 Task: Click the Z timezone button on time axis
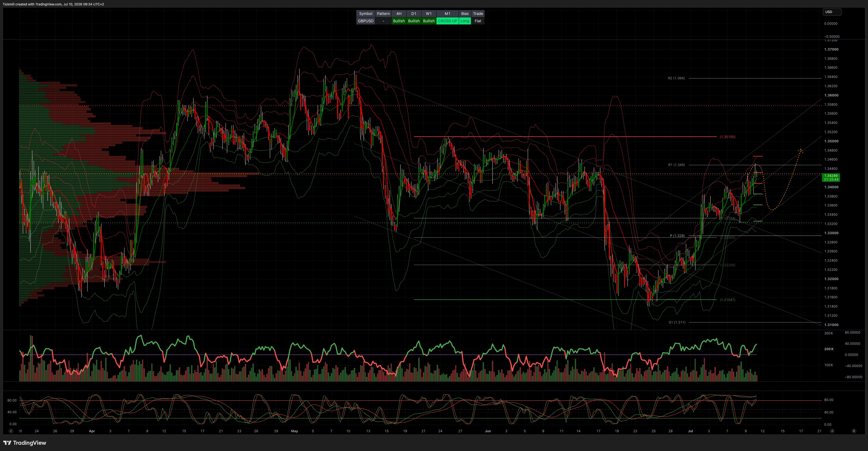click(x=11, y=431)
